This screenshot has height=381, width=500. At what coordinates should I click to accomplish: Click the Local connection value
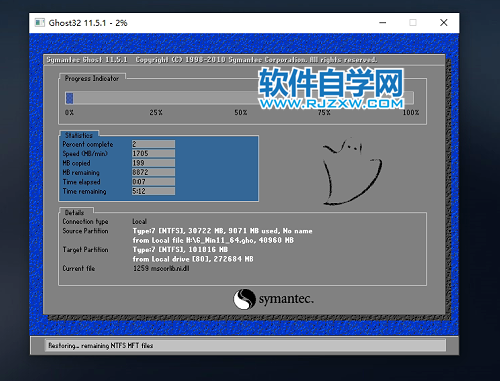pos(139,221)
